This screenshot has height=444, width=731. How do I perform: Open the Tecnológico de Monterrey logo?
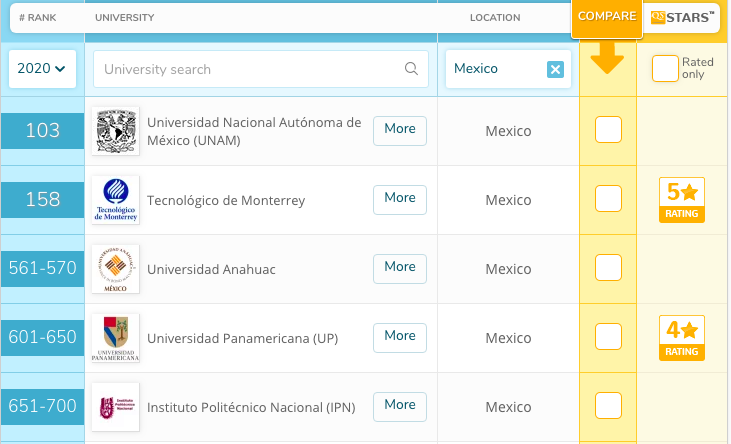point(116,200)
